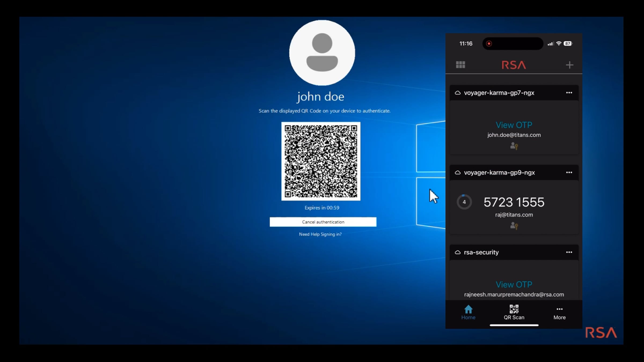
Task: Click the Need Help Signing in link
Action: click(320, 234)
